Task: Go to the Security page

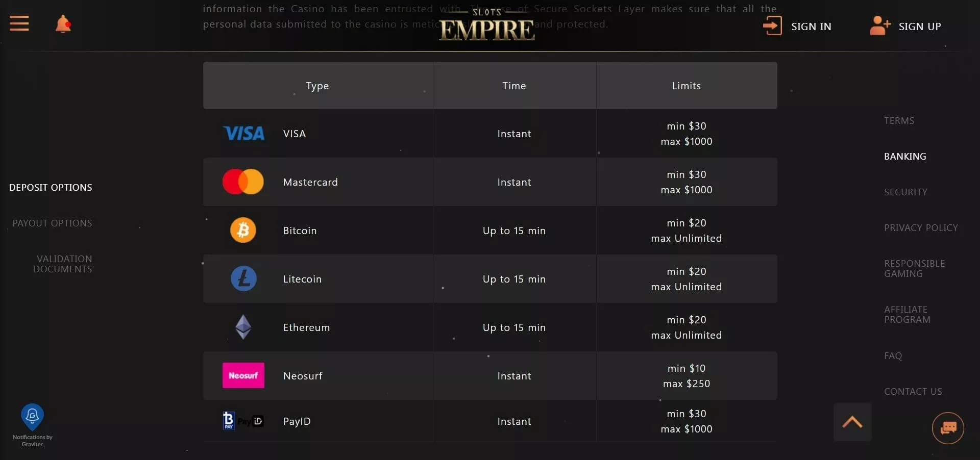Action: tap(905, 192)
